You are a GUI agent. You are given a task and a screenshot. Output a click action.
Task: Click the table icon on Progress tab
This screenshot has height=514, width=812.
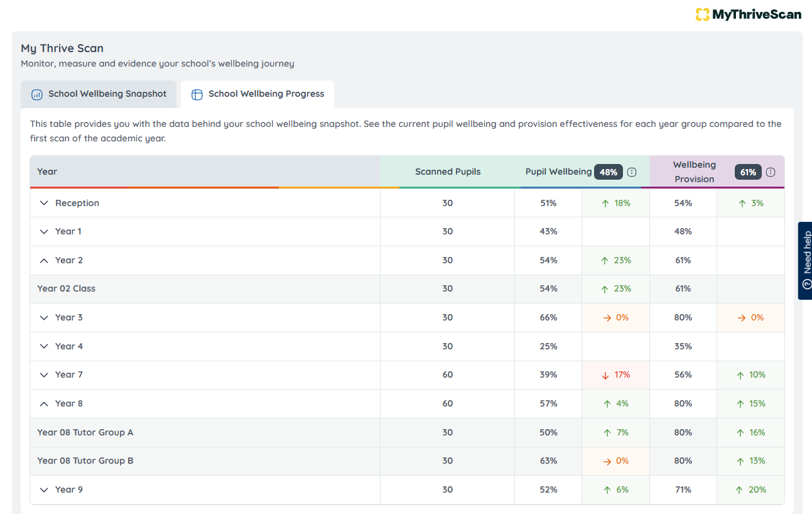point(197,94)
